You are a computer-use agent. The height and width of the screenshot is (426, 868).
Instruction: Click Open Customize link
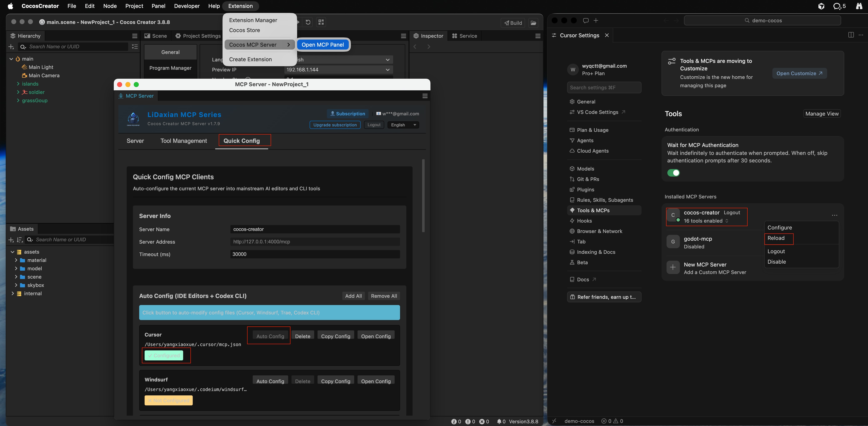click(799, 73)
